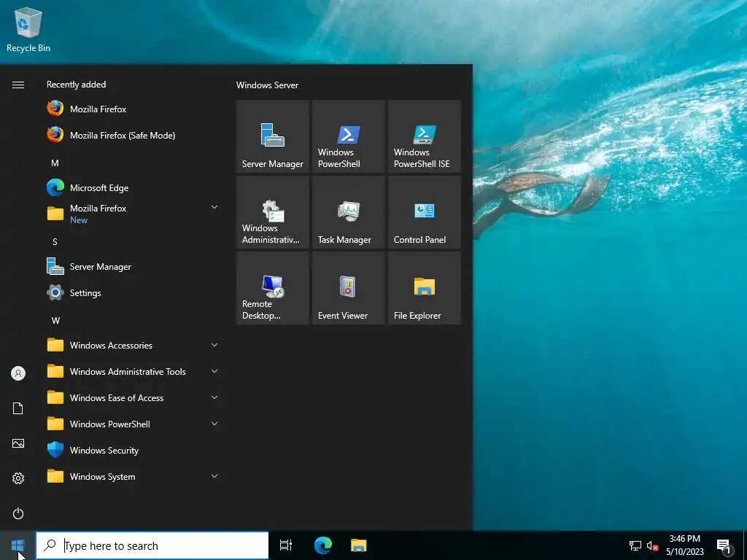Launch Microsoft Edge from the taskbar
Image resolution: width=747 pixels, height=560 pixels.
click(x=323, y=545)
